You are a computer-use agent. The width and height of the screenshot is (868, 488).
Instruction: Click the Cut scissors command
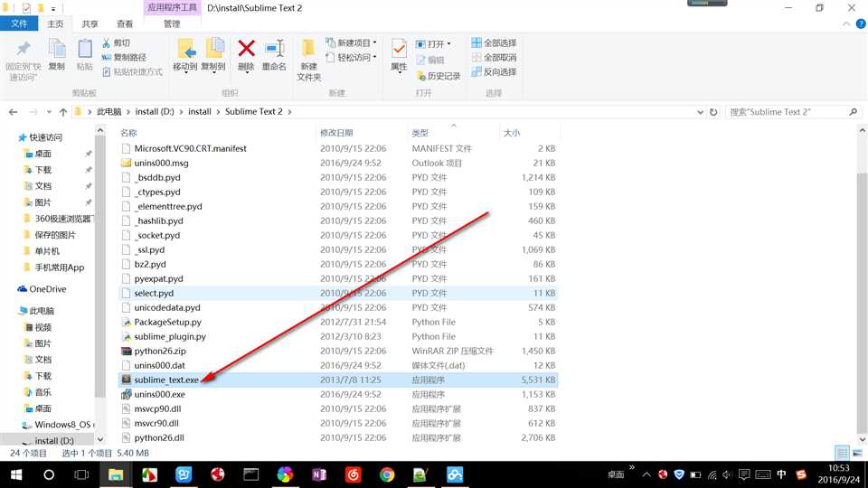pyautogui.click(x=116, y=43)
